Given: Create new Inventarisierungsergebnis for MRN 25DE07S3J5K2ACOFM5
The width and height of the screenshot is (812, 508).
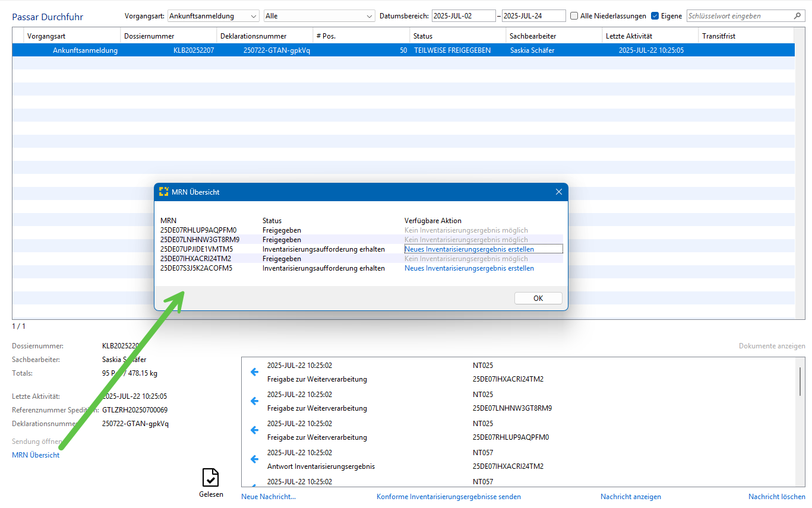Looking at the screenshot, I should coord(469,268).
